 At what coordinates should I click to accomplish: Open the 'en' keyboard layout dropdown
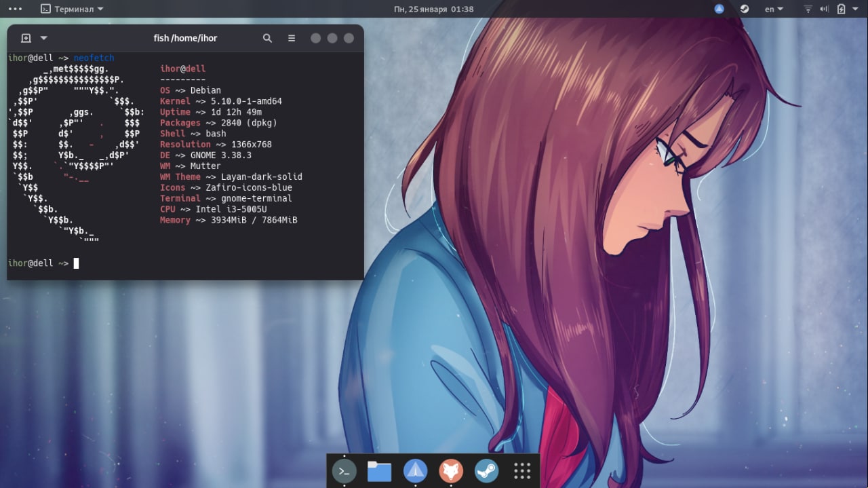pyautogui.click(x=774, y=9)
